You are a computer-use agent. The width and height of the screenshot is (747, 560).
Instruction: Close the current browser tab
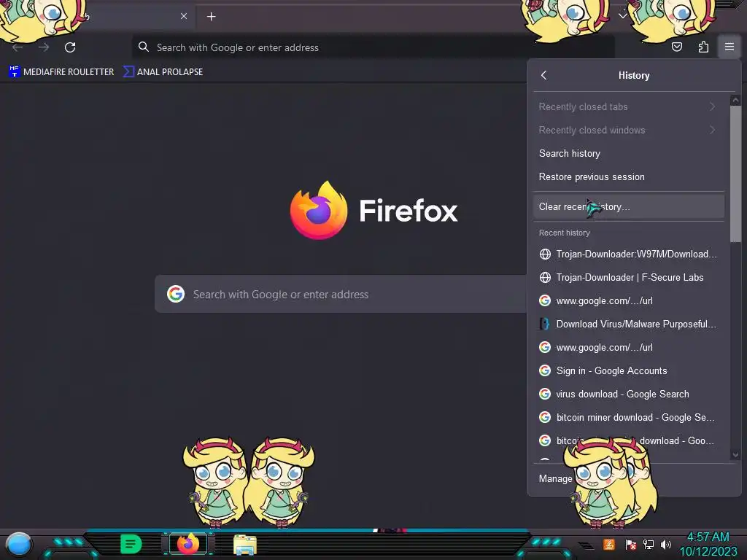click(183, 16)
